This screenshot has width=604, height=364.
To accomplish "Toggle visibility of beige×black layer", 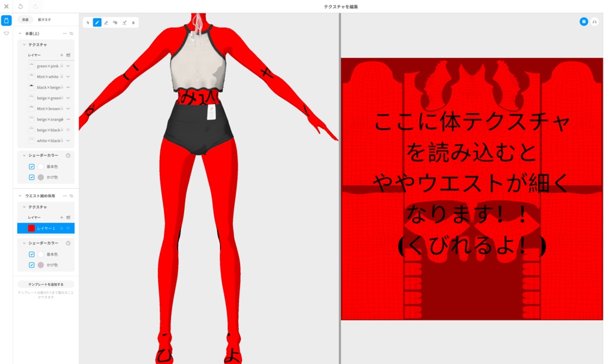I will click(68, 130).
